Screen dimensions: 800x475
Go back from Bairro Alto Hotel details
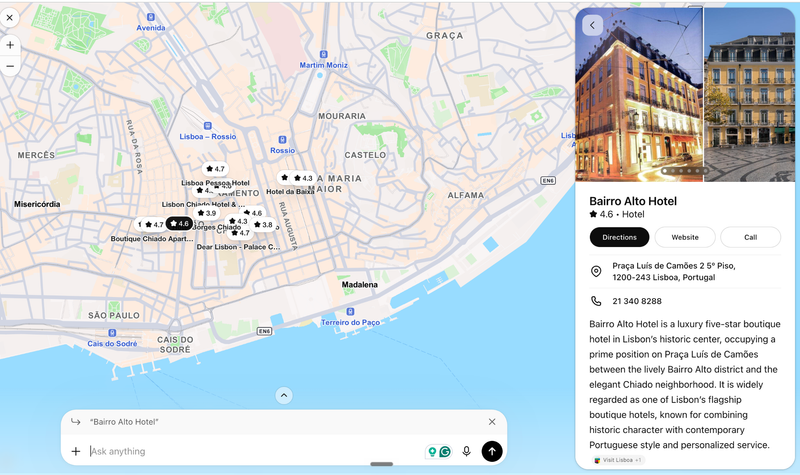coord(592,25)
